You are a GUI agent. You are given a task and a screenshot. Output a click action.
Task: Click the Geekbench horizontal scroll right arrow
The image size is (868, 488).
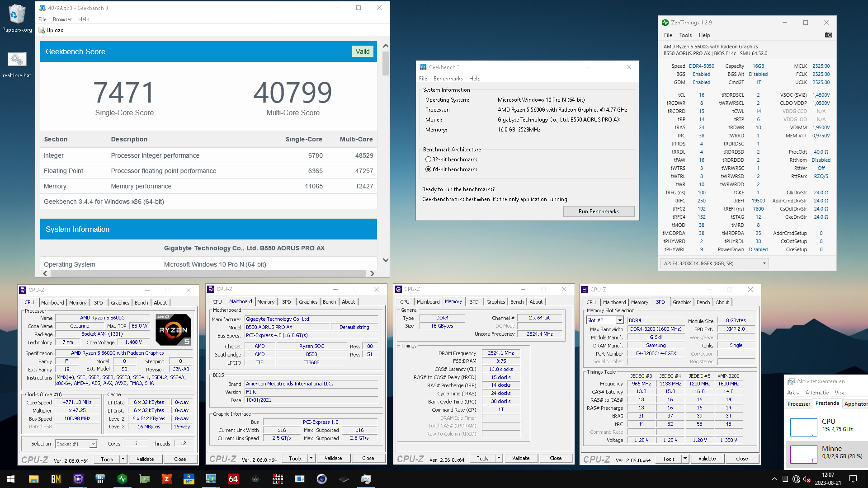tap(372, 273)
